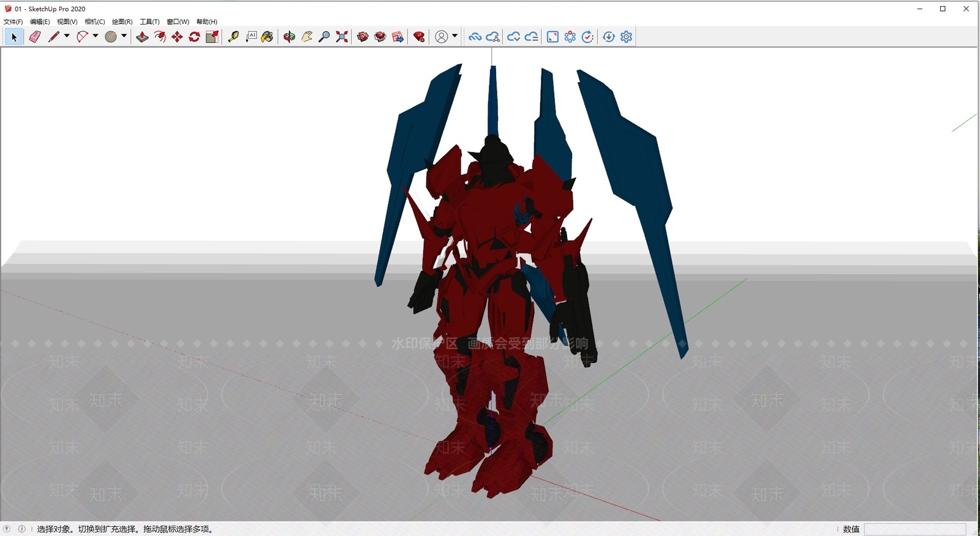Screen dimensions: 980x536
Task: Click the Send to LayOut icon
Action: coord(398,37)
